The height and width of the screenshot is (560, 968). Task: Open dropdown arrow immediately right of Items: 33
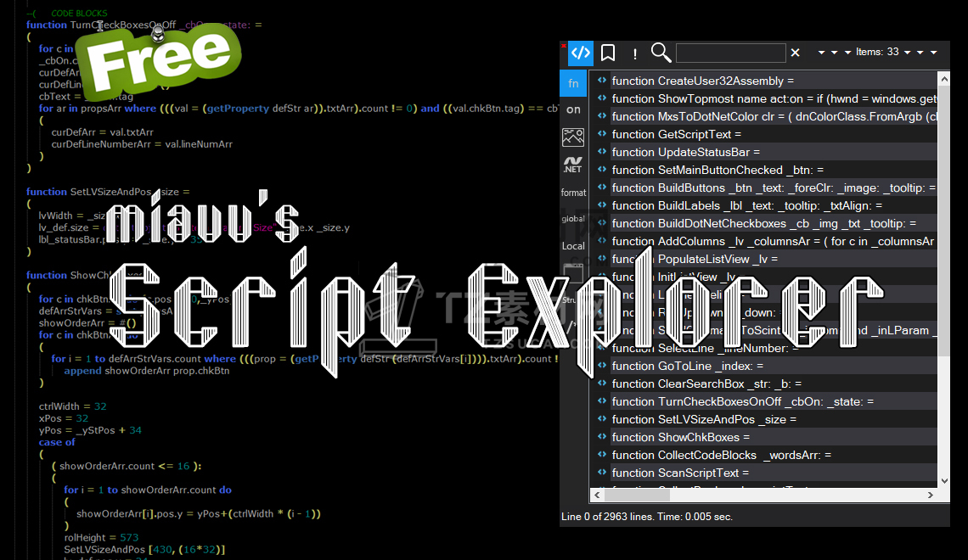click(x=908, y=53)
